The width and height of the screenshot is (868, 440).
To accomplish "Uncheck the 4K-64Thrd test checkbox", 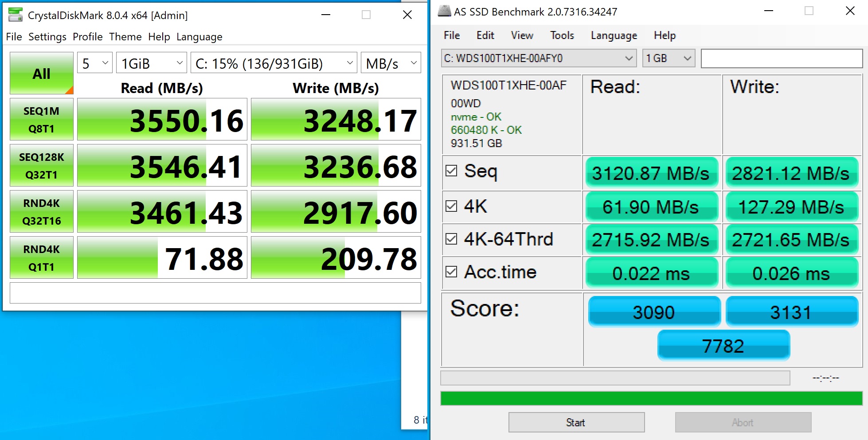I will coord(451,239).
